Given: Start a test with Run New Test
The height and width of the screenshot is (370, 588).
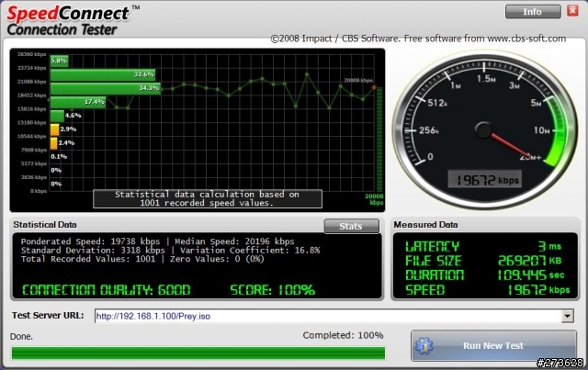Looking at the screenshot, I should [x=493, y=345].
